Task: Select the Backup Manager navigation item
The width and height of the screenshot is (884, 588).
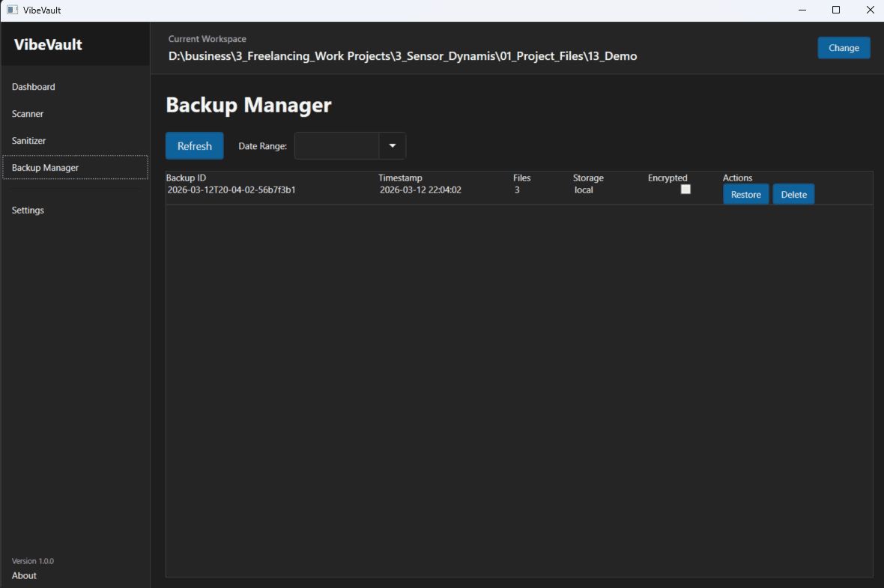Action: coord(44,167)
